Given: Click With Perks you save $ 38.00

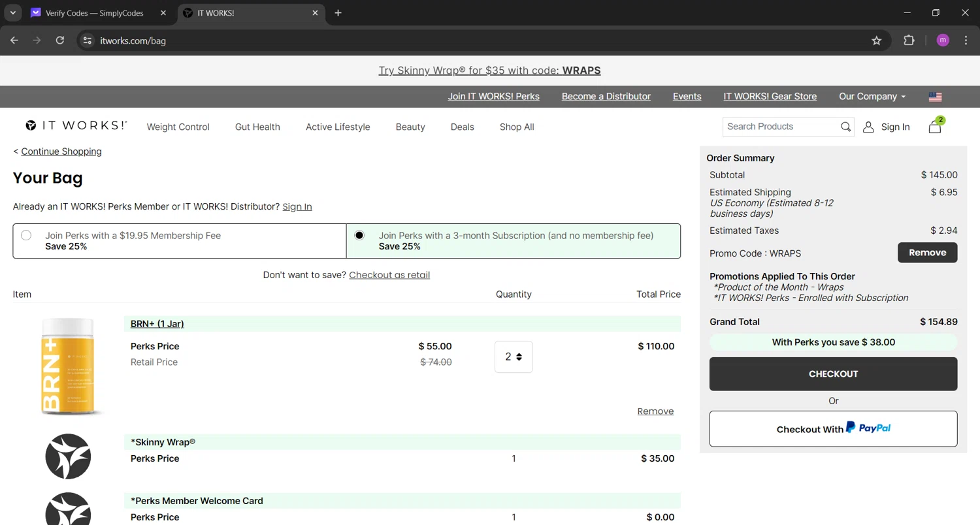Looking at the screenshot, I should [x=833, y=342].
